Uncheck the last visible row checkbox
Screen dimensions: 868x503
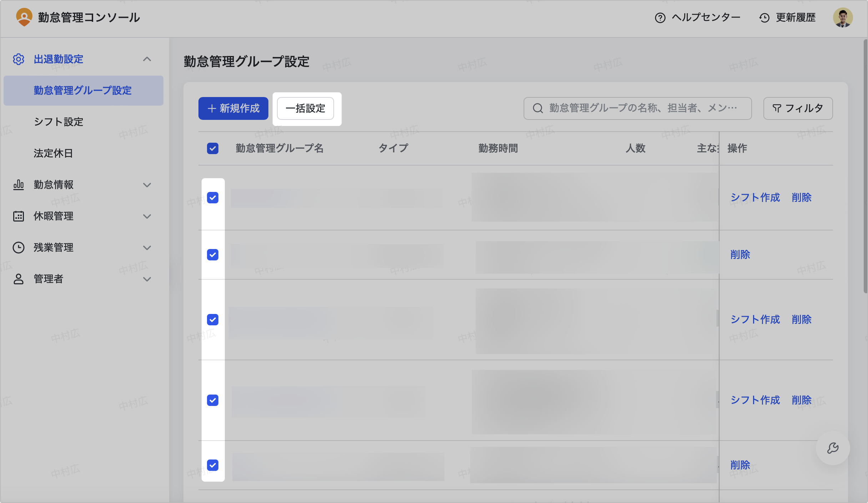click(213, 465)
